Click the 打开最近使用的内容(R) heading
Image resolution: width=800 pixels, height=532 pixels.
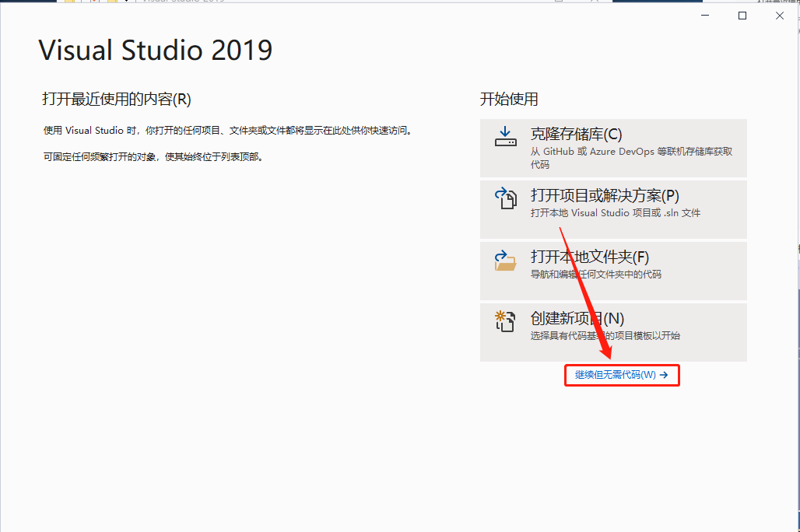coord(116,99)
